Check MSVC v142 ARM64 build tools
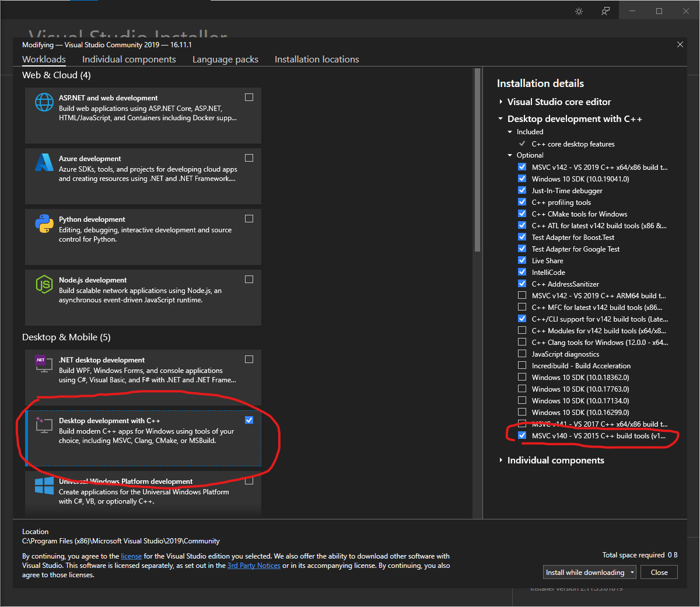The image size is (700, 607). coord(522,295)
